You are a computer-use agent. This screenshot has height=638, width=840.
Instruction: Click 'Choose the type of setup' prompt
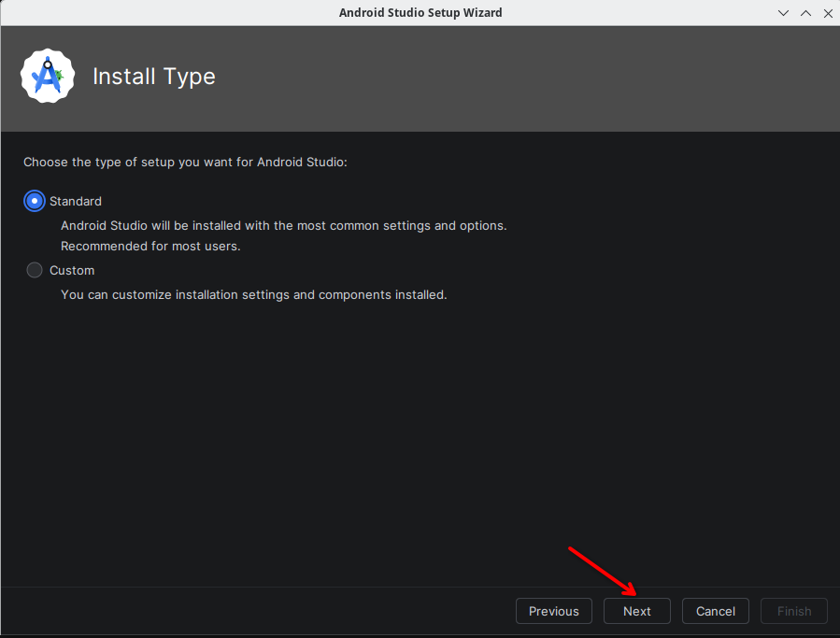click(185, 163)
